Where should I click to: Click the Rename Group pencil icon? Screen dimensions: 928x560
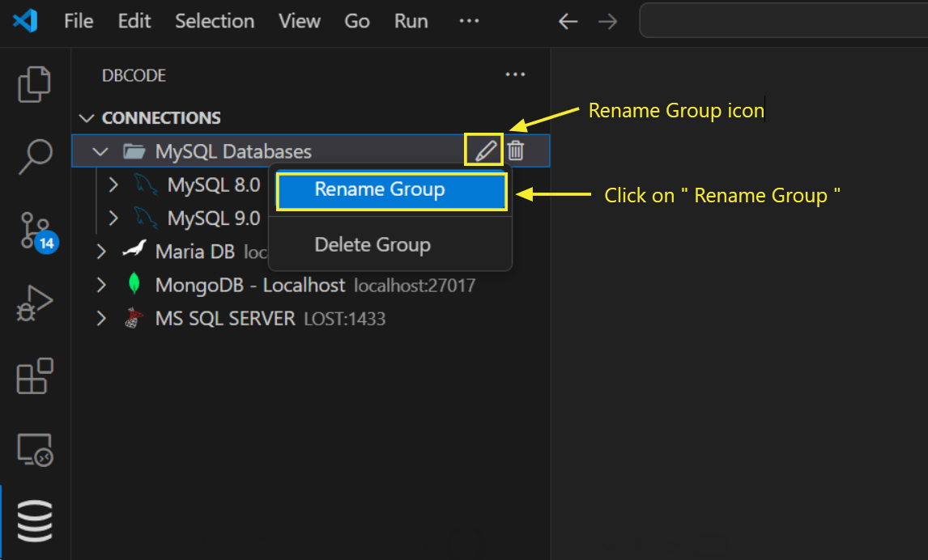point(483,150)
